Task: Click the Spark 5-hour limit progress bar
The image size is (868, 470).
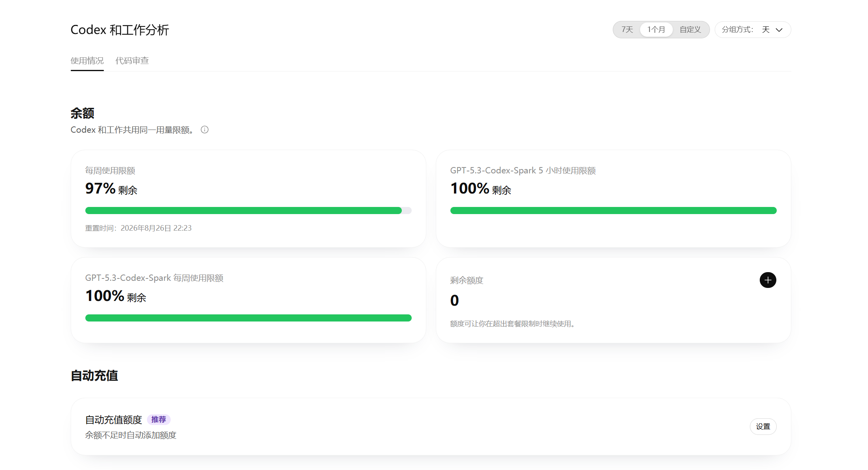Action: coord(614,211)
